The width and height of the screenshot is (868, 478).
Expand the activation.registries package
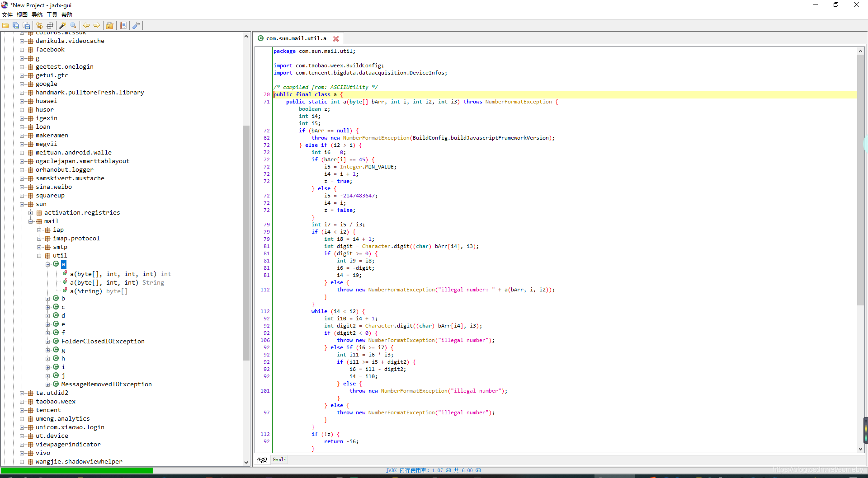pos(30,213)
